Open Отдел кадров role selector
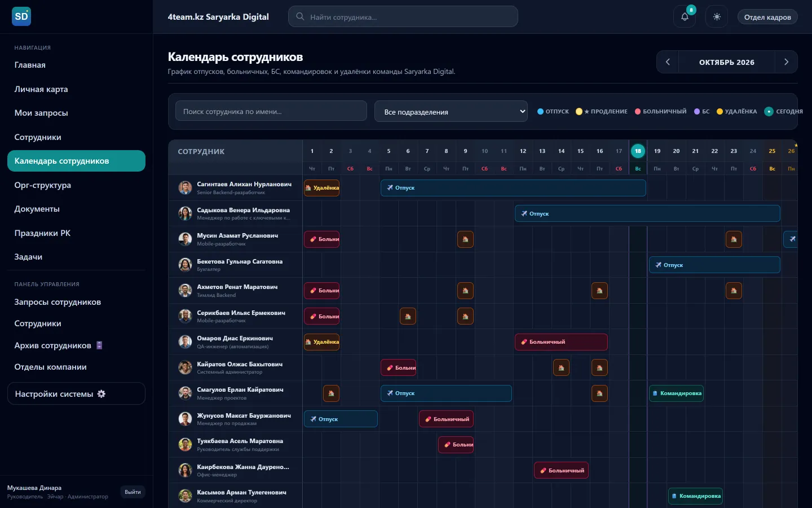812x508 pixels. tap(767, 17)
